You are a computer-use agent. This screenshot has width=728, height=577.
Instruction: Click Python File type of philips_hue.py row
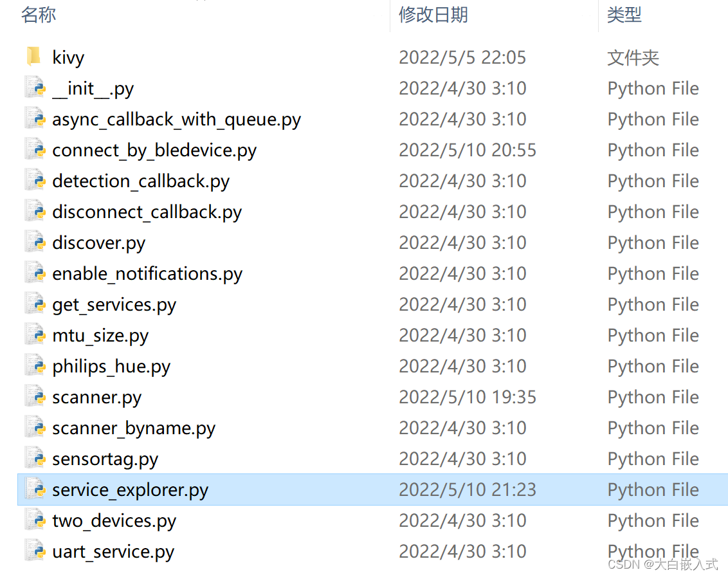tap(653, 367)
